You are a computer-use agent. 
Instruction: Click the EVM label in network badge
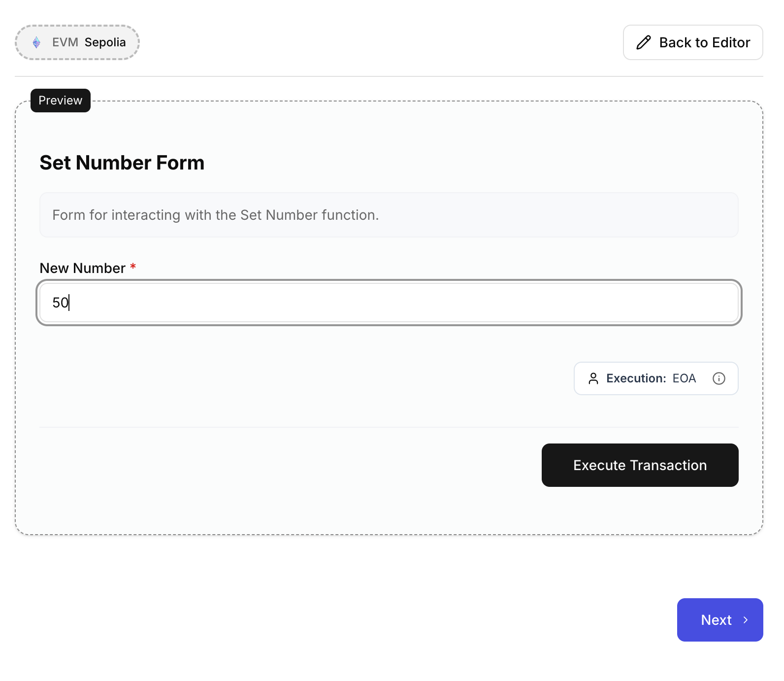pos(65,42)
